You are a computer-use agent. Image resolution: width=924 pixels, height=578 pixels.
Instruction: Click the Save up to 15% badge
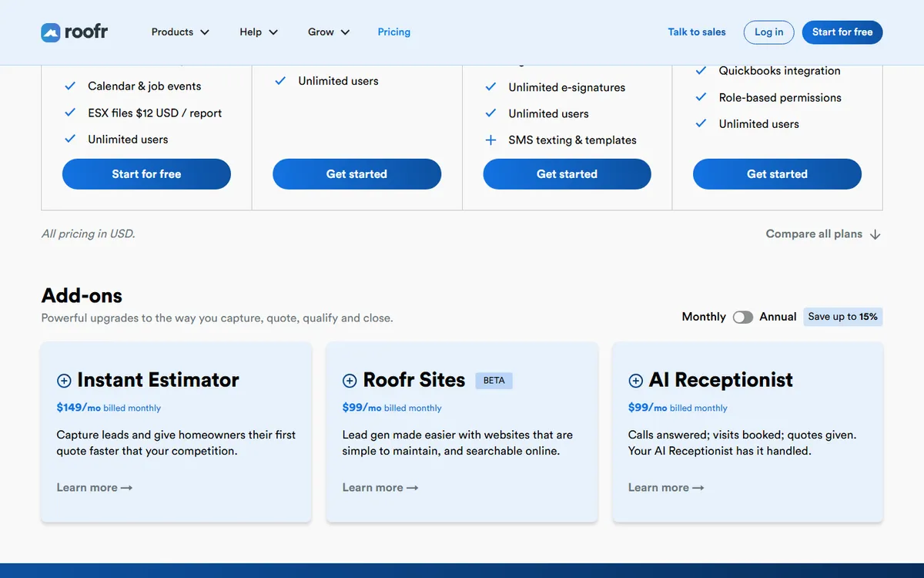click(x=843, y=317)
